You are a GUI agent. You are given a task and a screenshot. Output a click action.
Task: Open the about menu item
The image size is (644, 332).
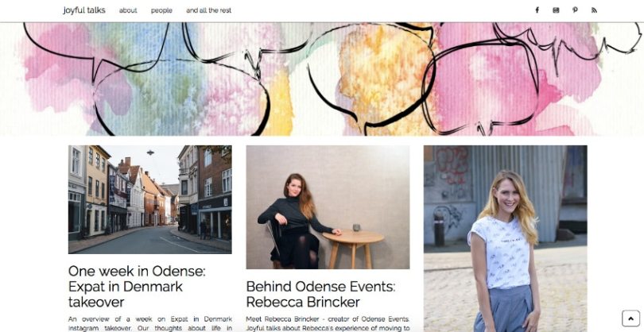[128, 10]
